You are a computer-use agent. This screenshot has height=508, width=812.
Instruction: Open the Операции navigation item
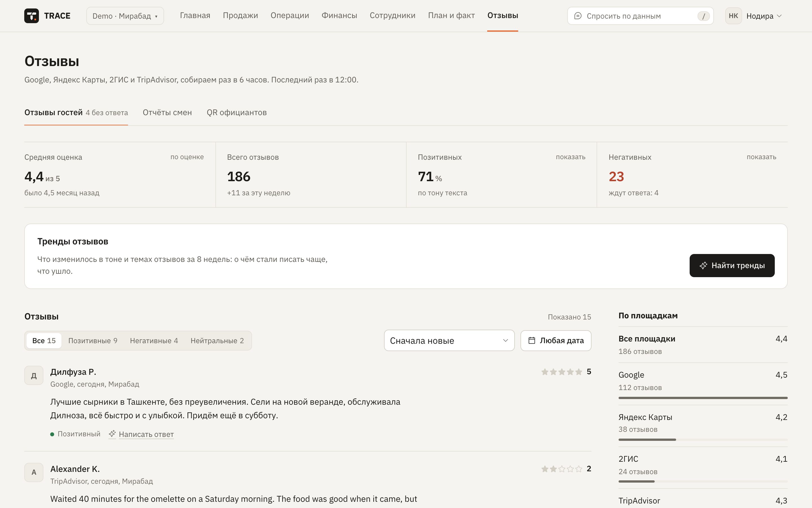click(290, 16)
